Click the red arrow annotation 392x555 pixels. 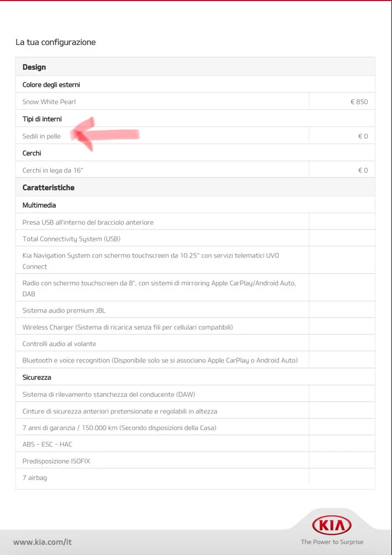(x=105, y=134)
